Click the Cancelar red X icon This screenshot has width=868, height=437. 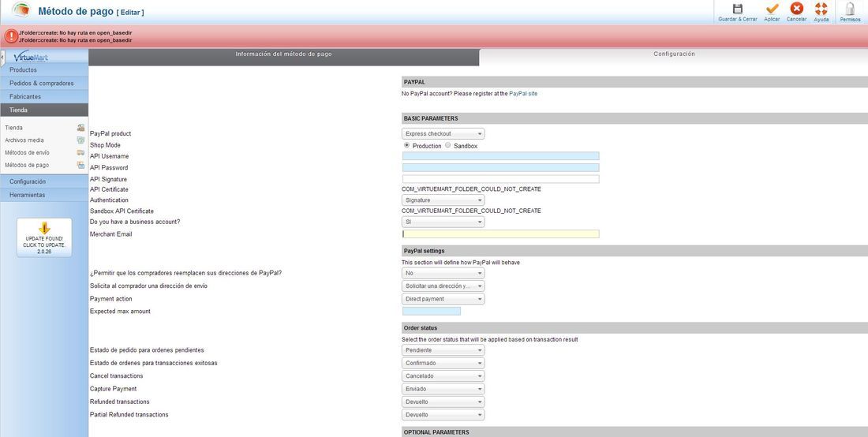(x=797, y=9)
